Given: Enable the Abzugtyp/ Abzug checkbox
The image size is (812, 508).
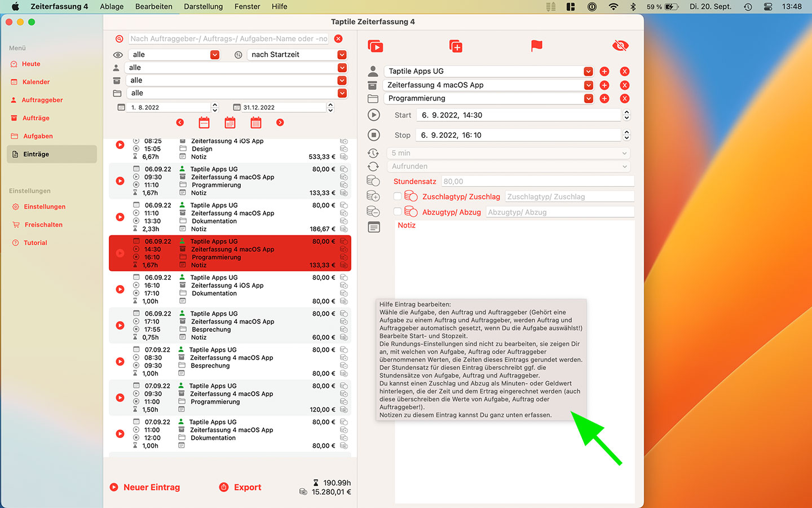Looking at the screenshot, I should (x=398, y=212).
